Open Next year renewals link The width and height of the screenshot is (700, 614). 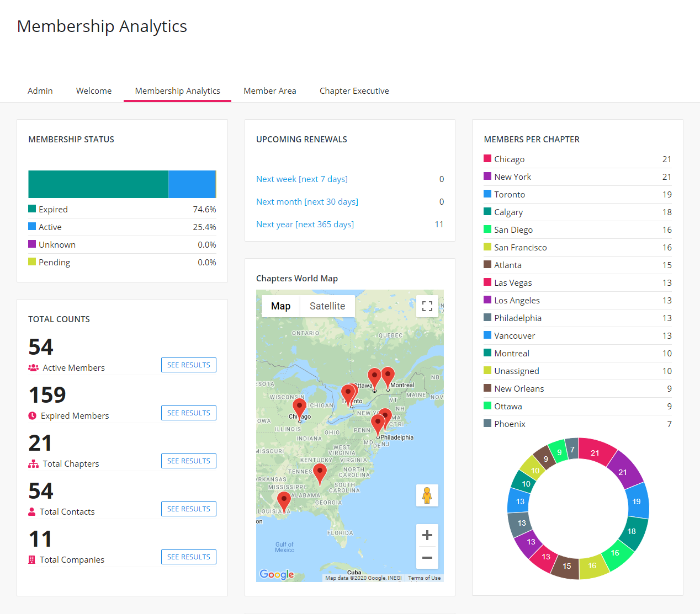(305, 225)
